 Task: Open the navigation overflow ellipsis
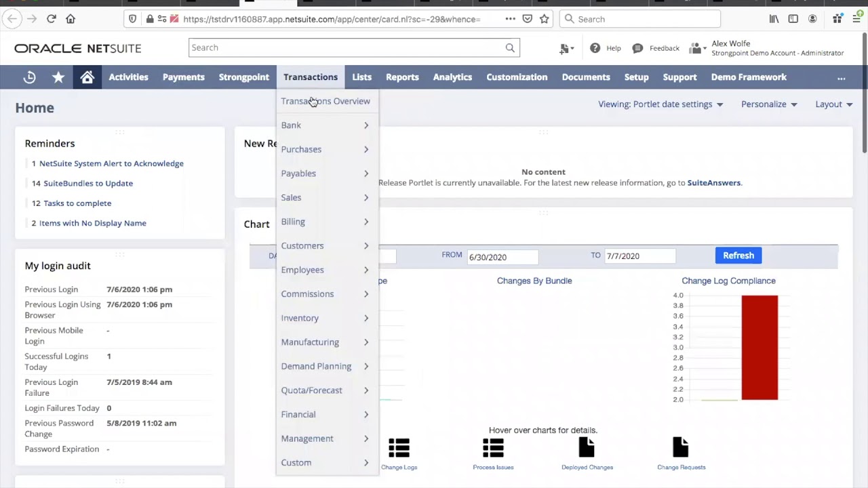tap(842, 77)
